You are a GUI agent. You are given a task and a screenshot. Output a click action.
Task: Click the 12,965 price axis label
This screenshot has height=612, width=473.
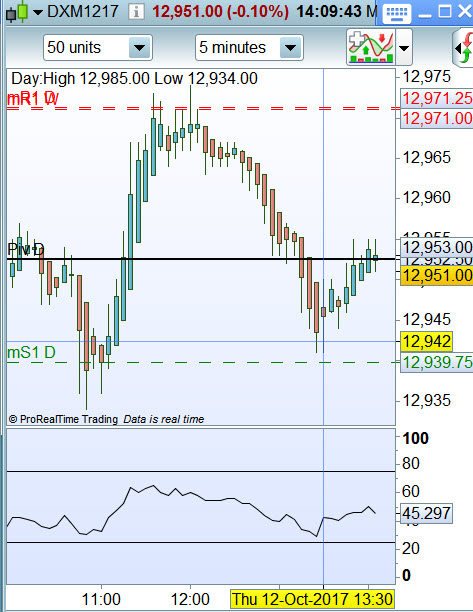pyautogui.click(x=427, y=158)
